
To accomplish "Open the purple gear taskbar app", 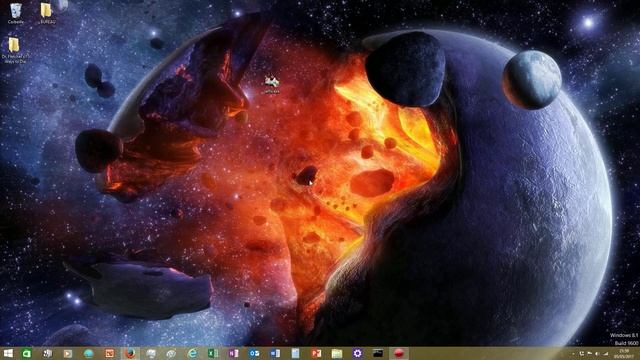I will tap(358, 353).
